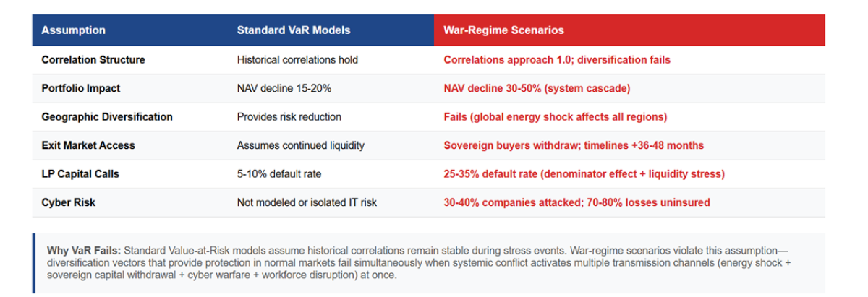This screenshot has height=297, width=868.
Task: Click "Assumes continued liquidity" cell
Action: point(300,145)
